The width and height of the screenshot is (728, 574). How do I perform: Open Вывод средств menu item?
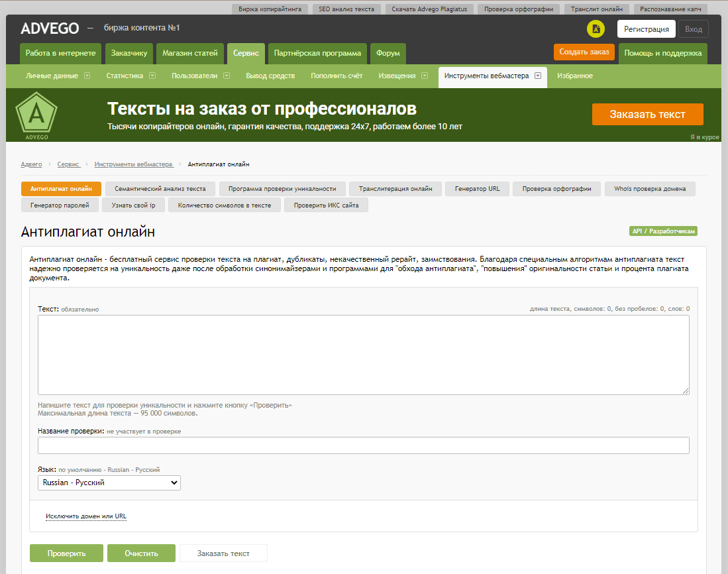[270, 76]
